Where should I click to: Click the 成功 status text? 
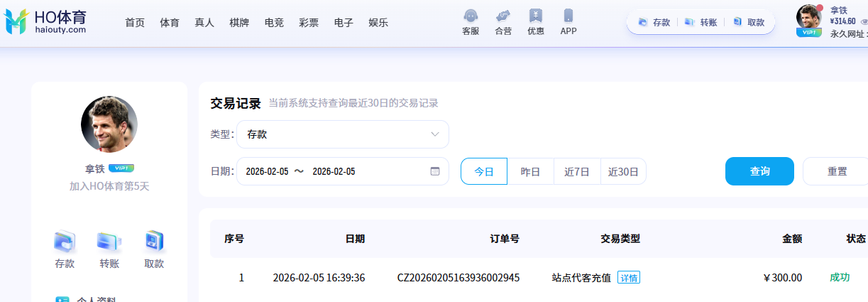pyautogui.click(x=840, y=277)
